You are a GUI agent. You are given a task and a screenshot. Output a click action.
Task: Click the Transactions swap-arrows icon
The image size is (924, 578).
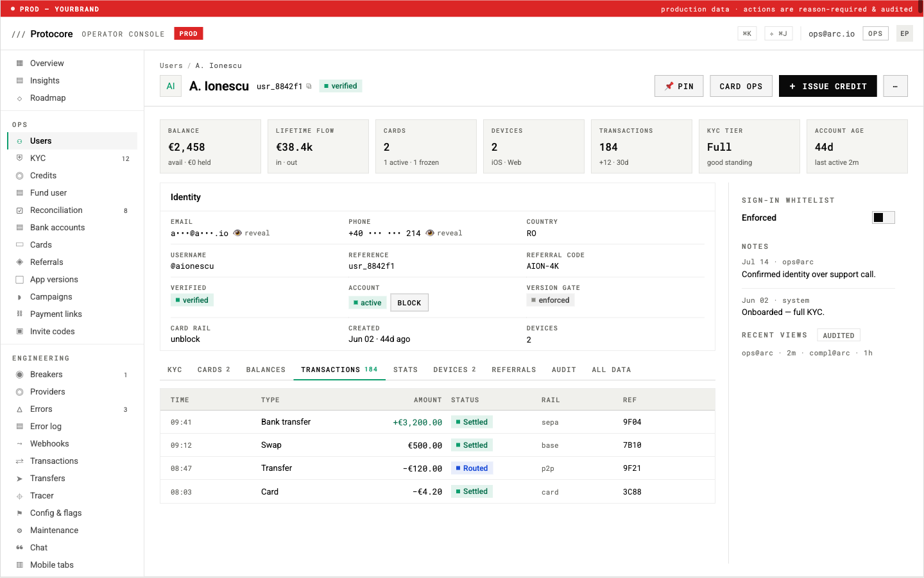tap(19, 461)
